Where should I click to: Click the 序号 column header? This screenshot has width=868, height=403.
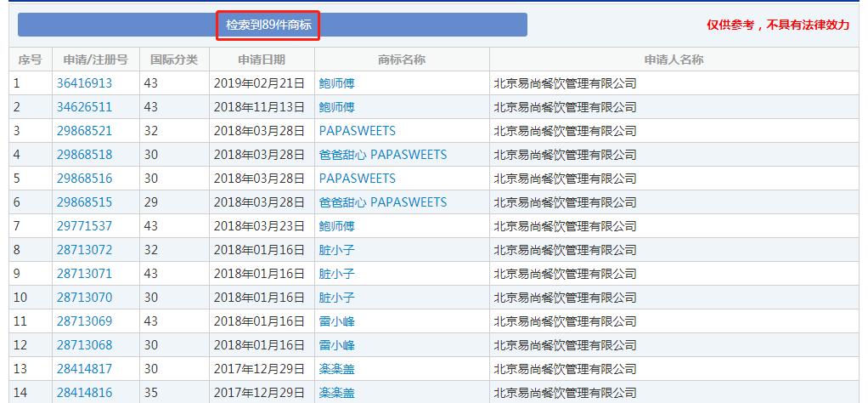coord(31,60)
